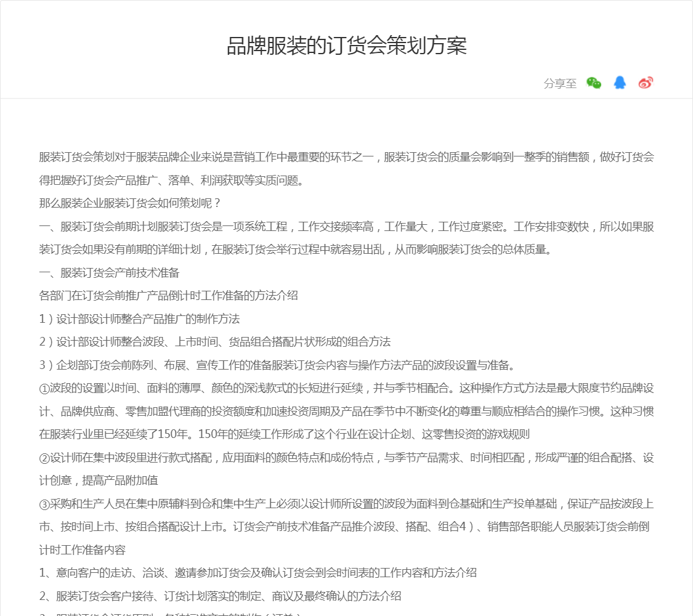Share the article to Sina Weibo

(646, 83)
